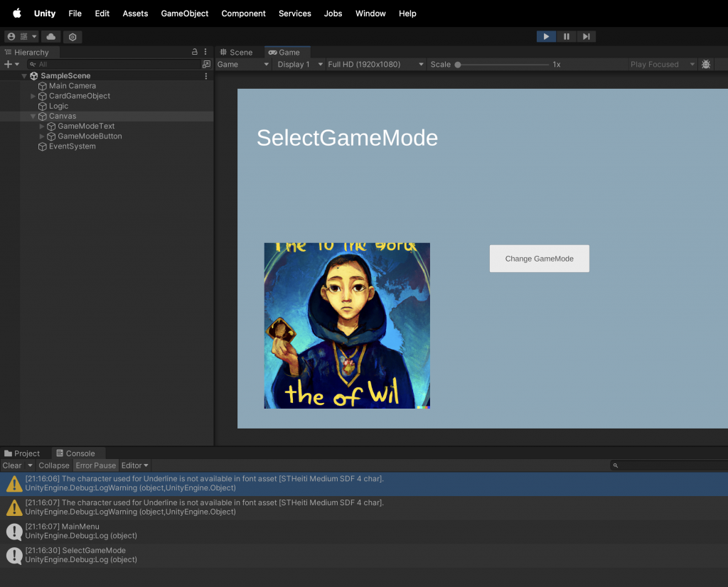Viewport: 728px width, 587px height.
Task: Open the Window menu
Action: point(370,14)
